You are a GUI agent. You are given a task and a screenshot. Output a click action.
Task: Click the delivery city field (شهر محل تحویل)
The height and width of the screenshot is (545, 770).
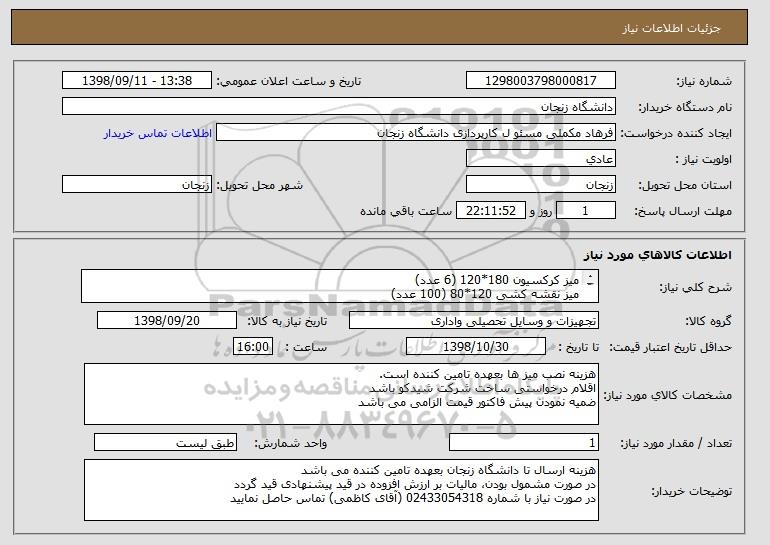137,185
